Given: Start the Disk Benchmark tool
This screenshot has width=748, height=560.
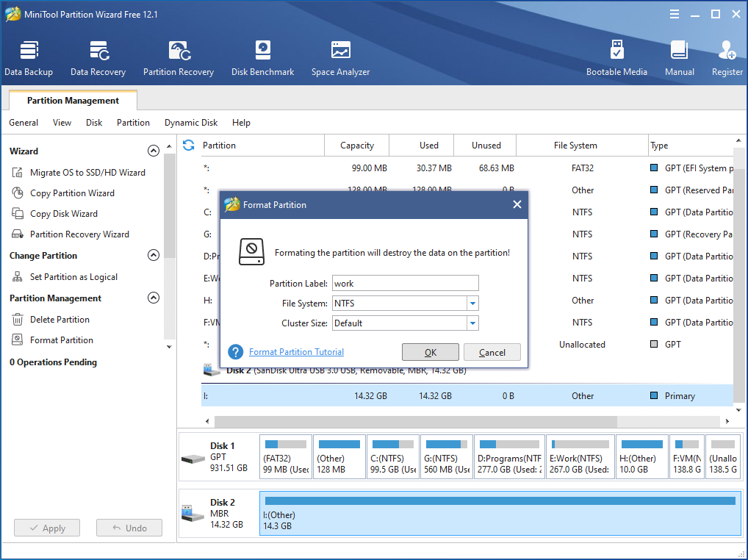Looking at the screenshot, I should point(262,59).
